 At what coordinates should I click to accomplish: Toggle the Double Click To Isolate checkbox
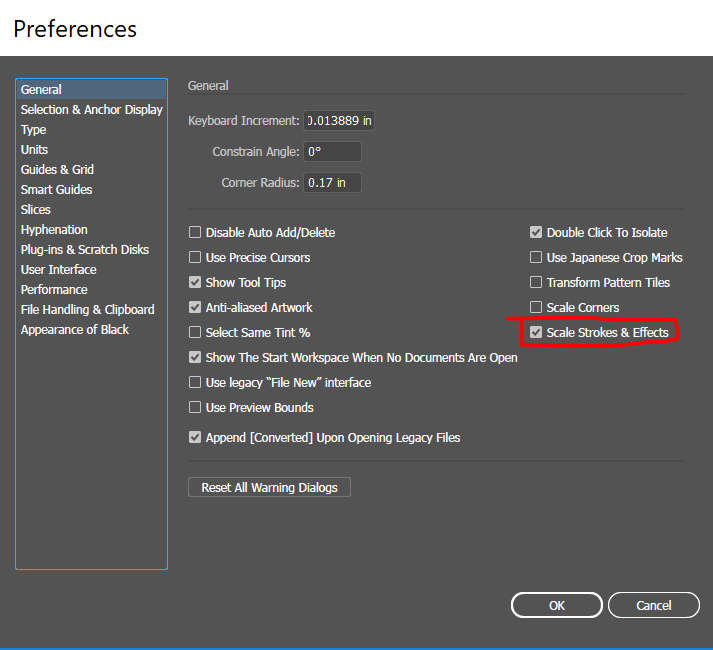pyautogui.click(x=537, y=233)
